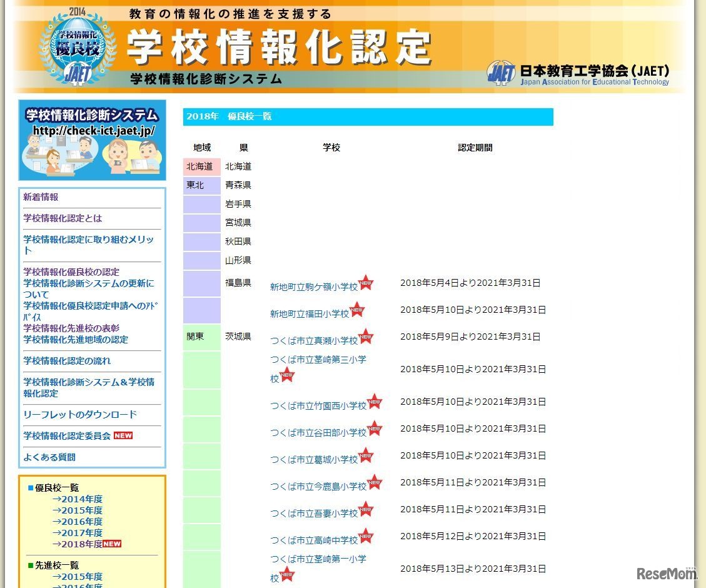The width and height of the screenshot is (706, 588).
Task: Select 2014年度 under 優良校一覧
Action: click(x=78, y=499)
